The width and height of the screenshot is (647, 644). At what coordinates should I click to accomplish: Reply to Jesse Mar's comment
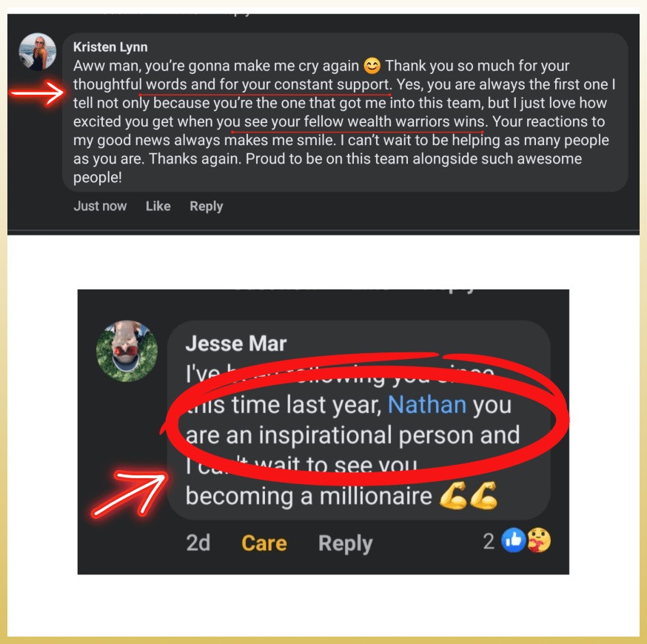tap(346, 543)
